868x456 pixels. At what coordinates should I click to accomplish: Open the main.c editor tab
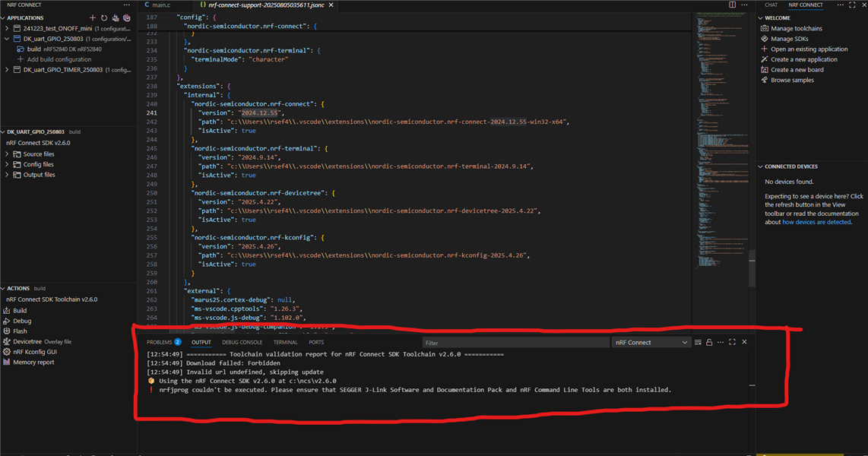[159, 5]
